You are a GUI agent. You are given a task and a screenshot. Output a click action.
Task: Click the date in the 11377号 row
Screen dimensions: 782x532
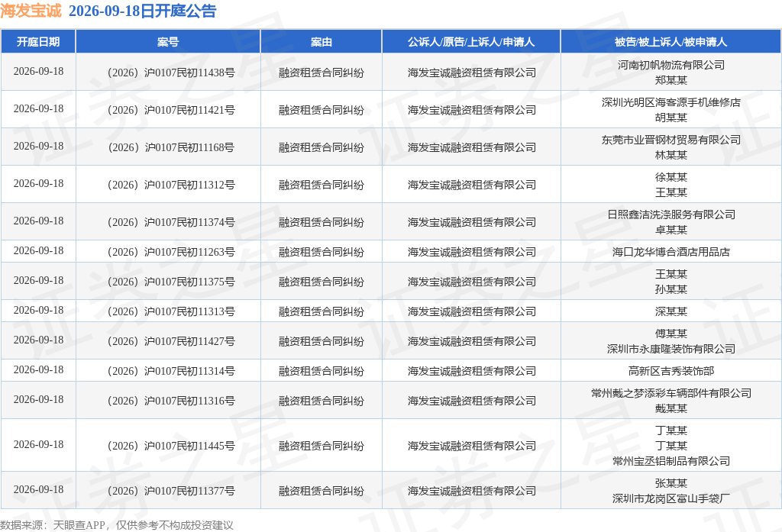[x=38, y=489]
